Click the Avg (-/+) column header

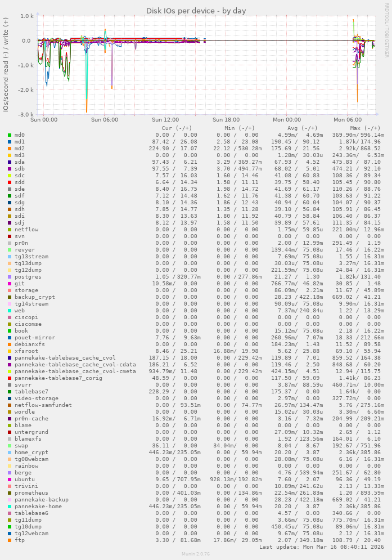pyautogui.click(x=303, y=128)
